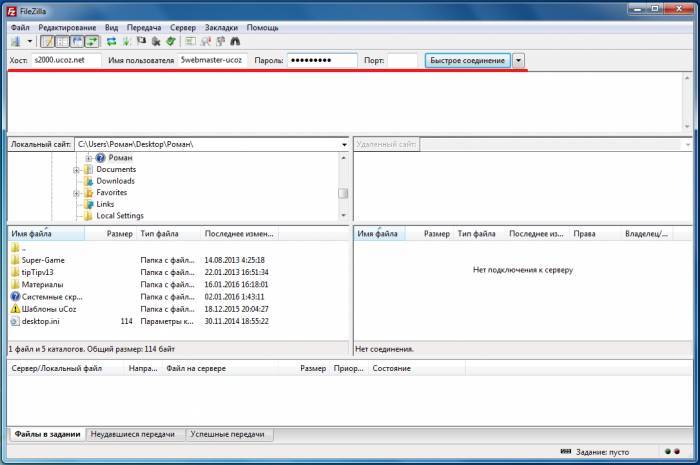Open the Вид menu
This screenshot has width=700, height=465.
(112, 27)
